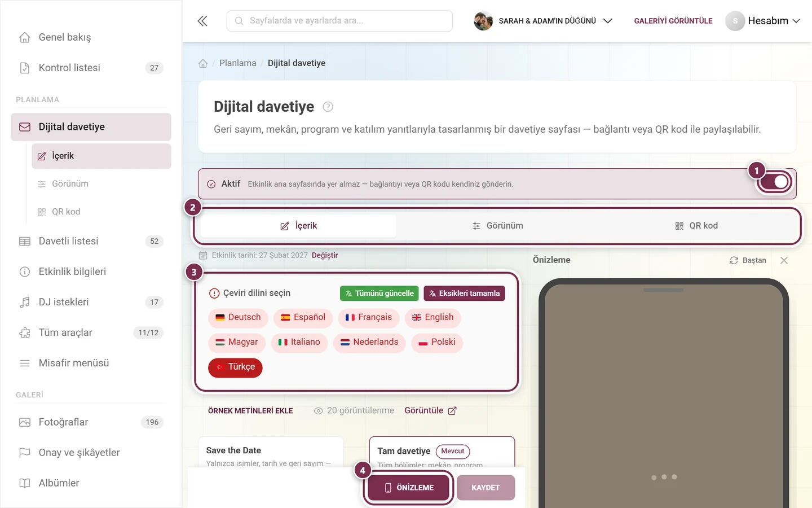Open the Hesabım account dropdown
812x508 pixels.
tap(763, 21)
